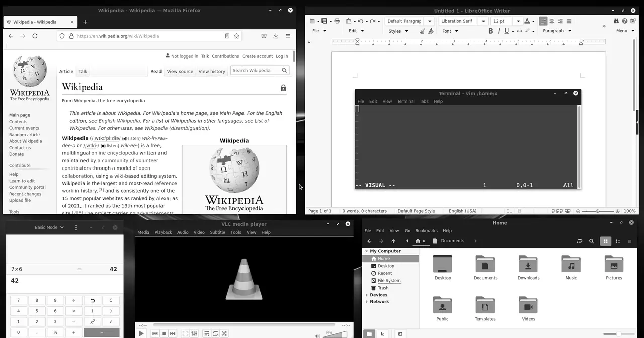Click the VLC next media button
The height and width of the screenshot is (338, 644).
point(173,333)
